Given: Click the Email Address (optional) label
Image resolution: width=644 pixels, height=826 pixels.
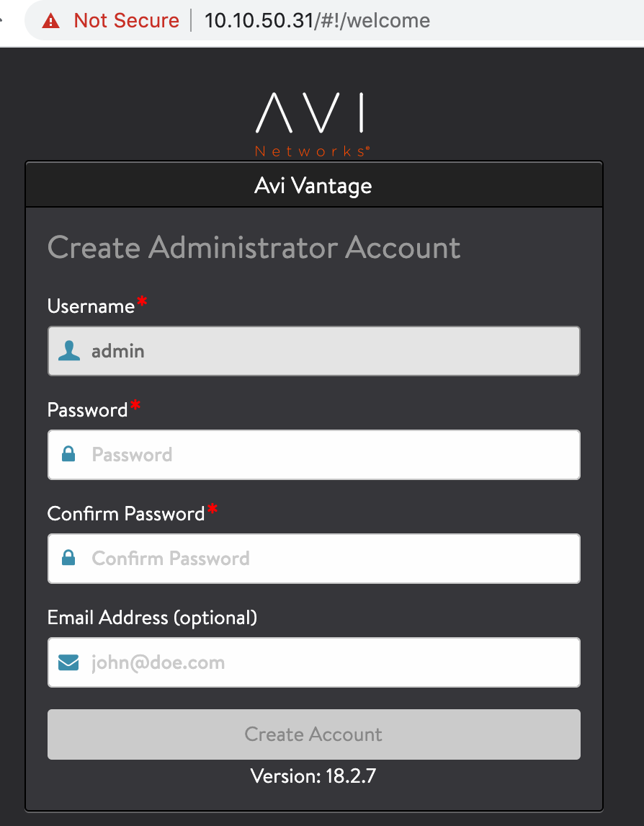Looking at the screenshot, I should tap(152, 618).
